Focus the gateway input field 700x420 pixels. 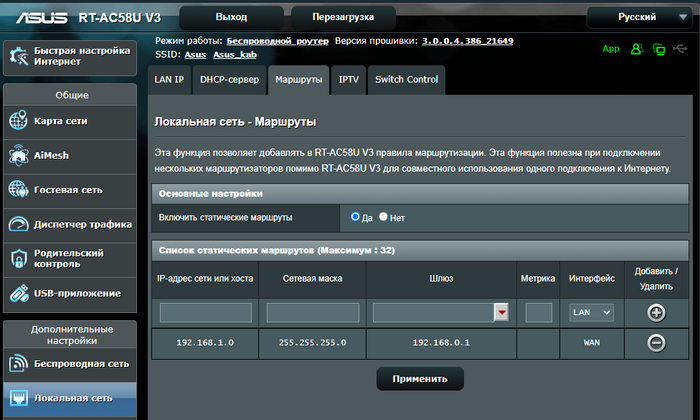(x=433, y=312)
